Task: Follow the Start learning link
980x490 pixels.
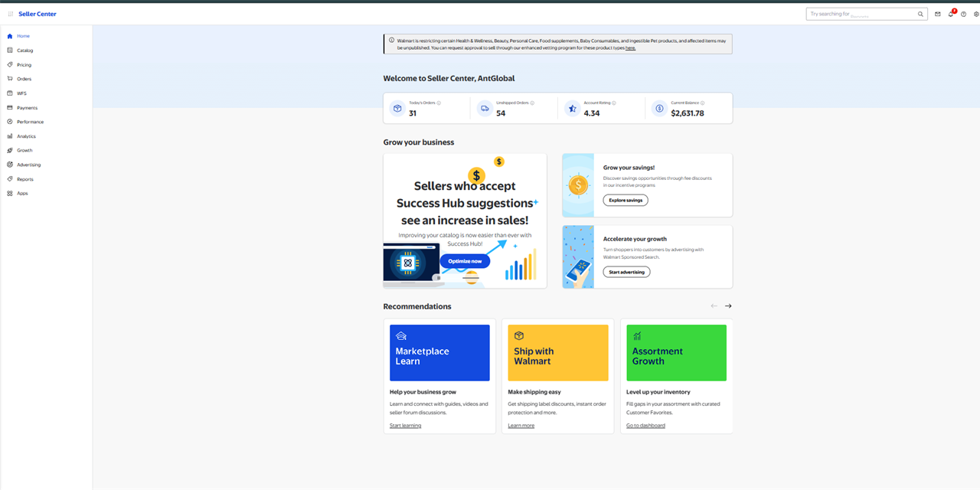Action: click(x=405, y=425)
